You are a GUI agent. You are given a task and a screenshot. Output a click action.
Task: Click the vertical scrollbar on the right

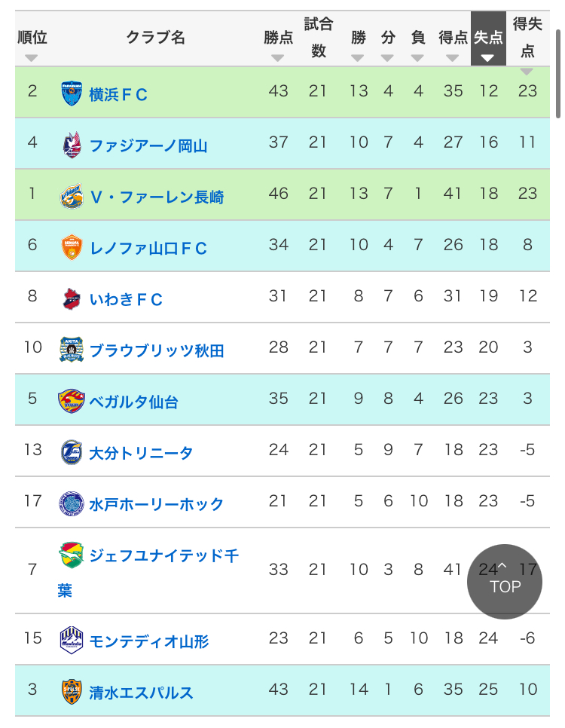click(558, 75)
